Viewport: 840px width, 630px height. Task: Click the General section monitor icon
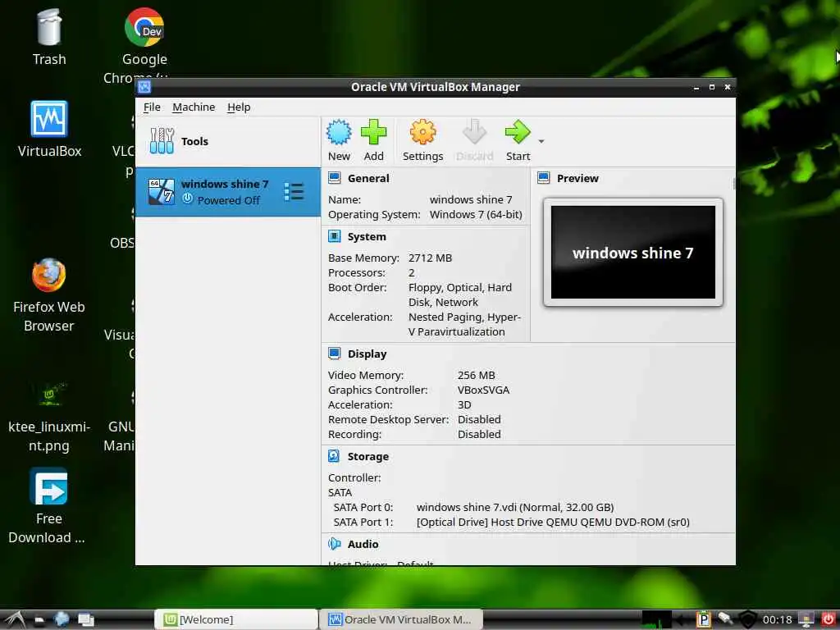(335, 178)
